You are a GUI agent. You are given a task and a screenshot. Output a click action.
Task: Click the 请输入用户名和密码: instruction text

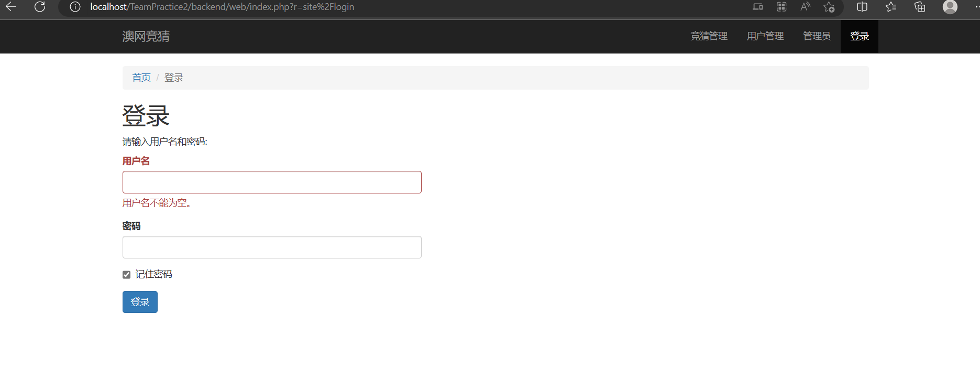165,142
